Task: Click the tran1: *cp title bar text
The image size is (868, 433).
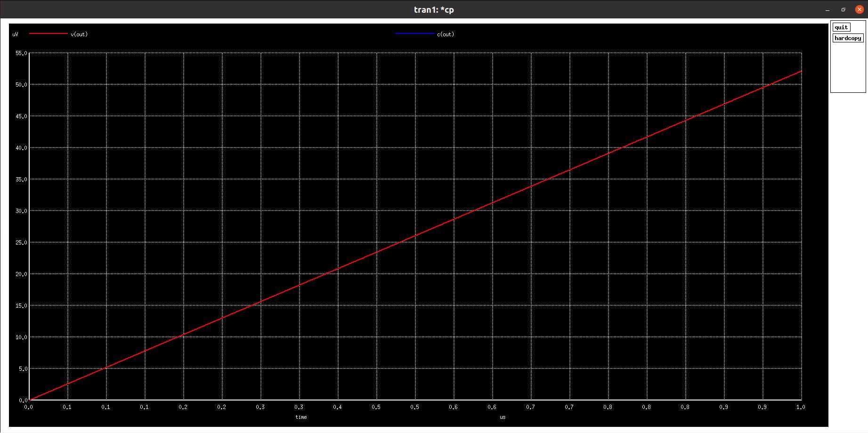Action: [434, 9]
